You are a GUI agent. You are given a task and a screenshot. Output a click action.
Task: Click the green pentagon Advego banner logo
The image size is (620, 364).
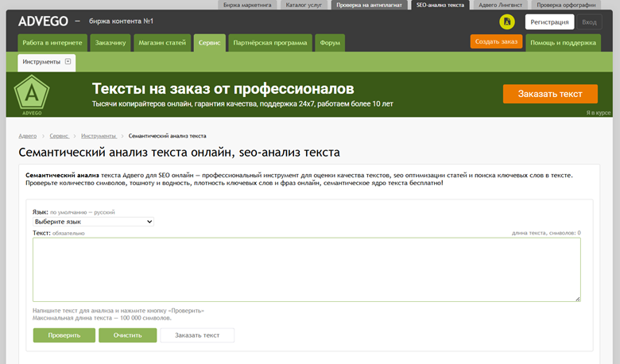(32, 94)
